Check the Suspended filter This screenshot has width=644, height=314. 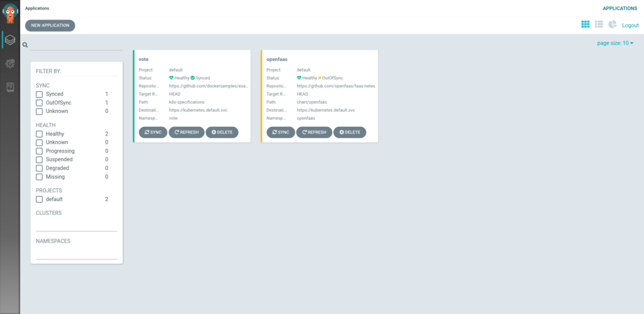point(40,160)
